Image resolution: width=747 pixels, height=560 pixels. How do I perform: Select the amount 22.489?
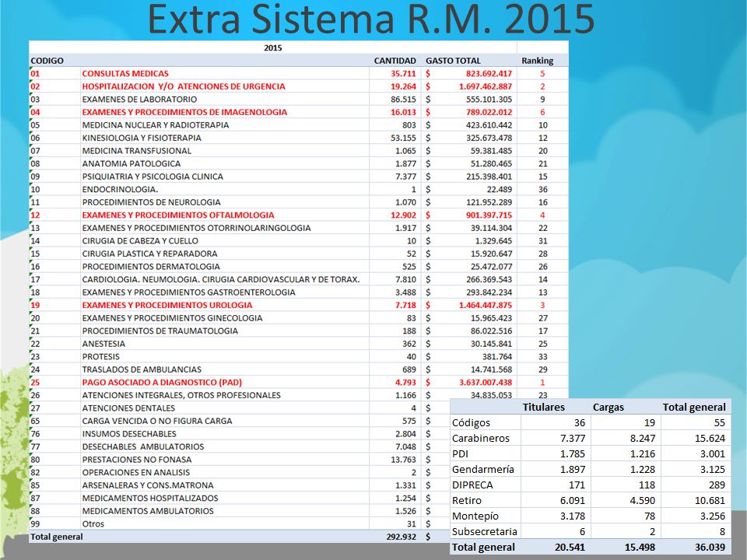500,189
